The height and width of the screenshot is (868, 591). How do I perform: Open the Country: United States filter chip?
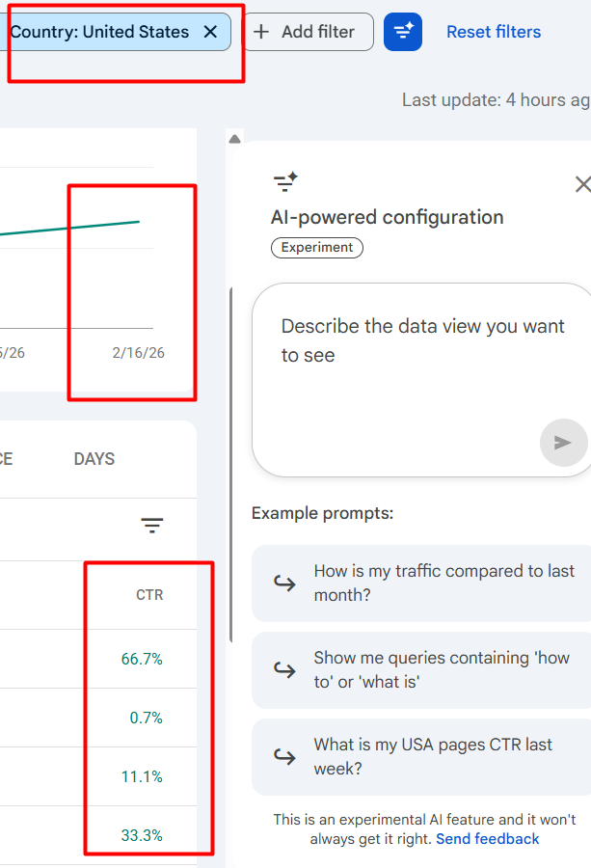[99, 32]
